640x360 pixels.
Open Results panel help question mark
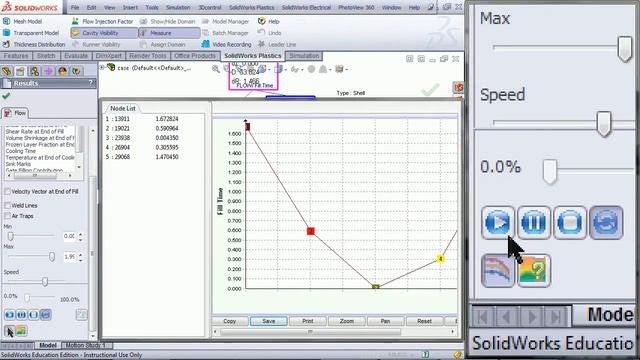(x=91, y=83)
